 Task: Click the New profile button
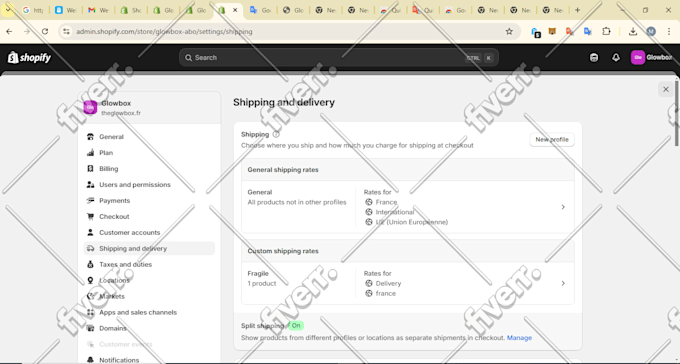pos(552,140)
